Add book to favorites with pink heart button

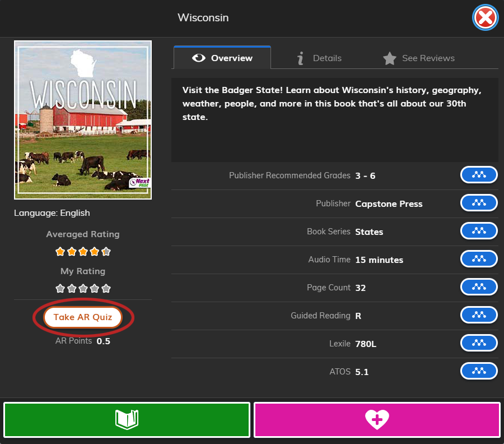click(376, 419)
